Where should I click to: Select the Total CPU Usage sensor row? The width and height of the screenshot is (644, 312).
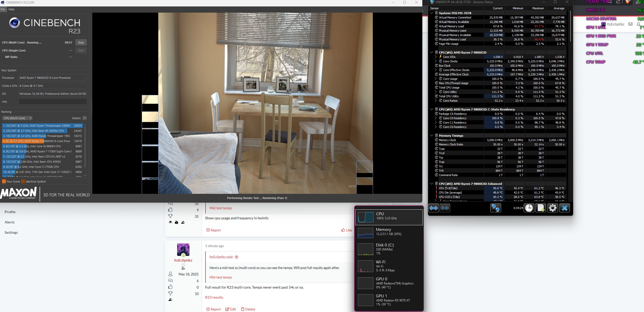[498, 88]
